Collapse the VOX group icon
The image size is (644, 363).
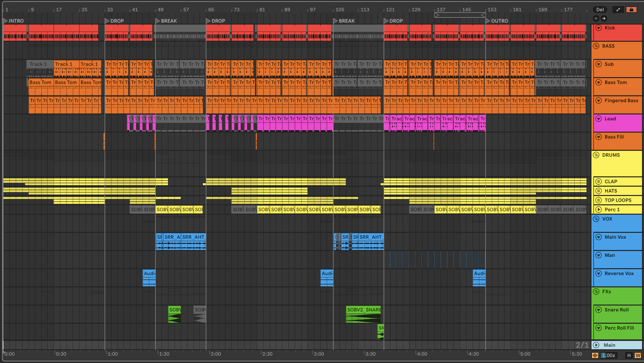click(x=596, y=219)
